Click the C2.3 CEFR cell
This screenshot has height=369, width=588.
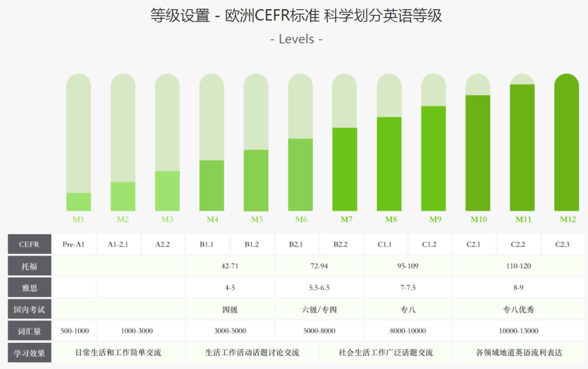click(562, 244)
